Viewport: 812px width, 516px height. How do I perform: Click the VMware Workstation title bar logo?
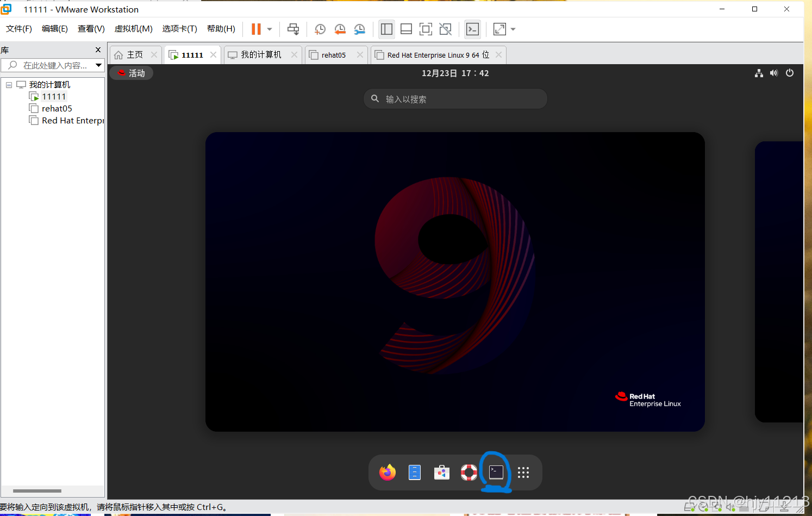coord(6,9)
